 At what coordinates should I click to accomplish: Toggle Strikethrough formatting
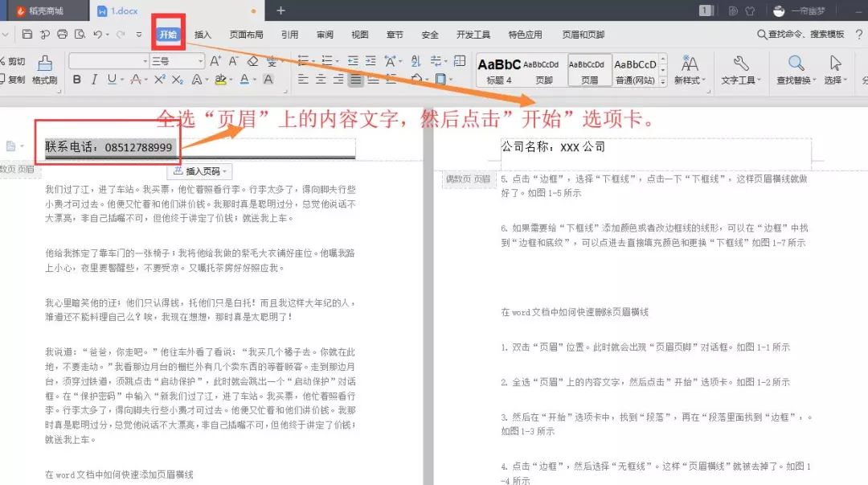point(136,80)
